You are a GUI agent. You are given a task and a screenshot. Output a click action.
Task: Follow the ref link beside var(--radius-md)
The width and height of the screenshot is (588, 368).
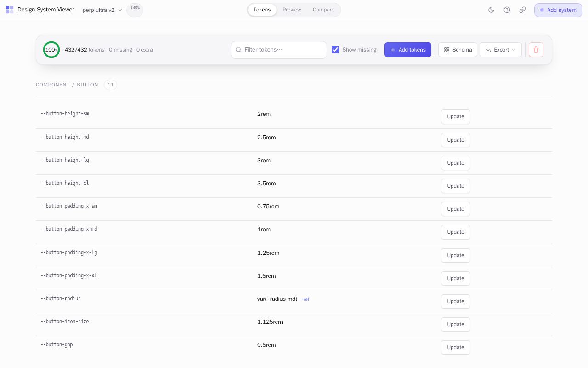(304, 299)
